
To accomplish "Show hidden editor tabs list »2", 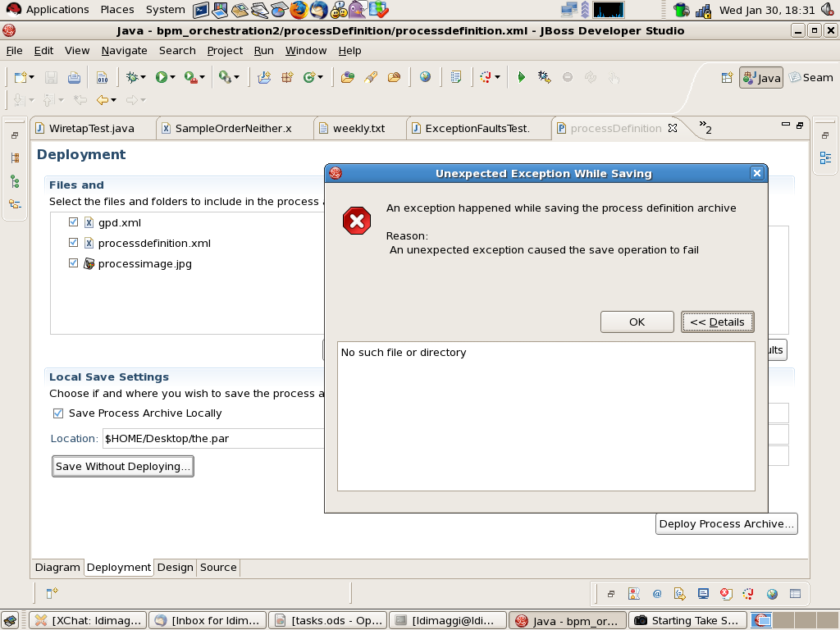I will click(x=705, y=127).
